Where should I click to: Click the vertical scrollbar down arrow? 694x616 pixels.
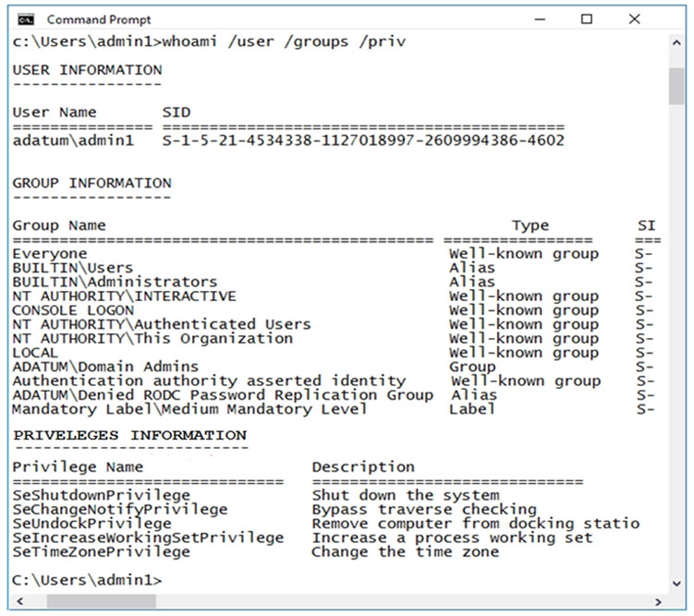pyautogui.click(x=676, y=584)
